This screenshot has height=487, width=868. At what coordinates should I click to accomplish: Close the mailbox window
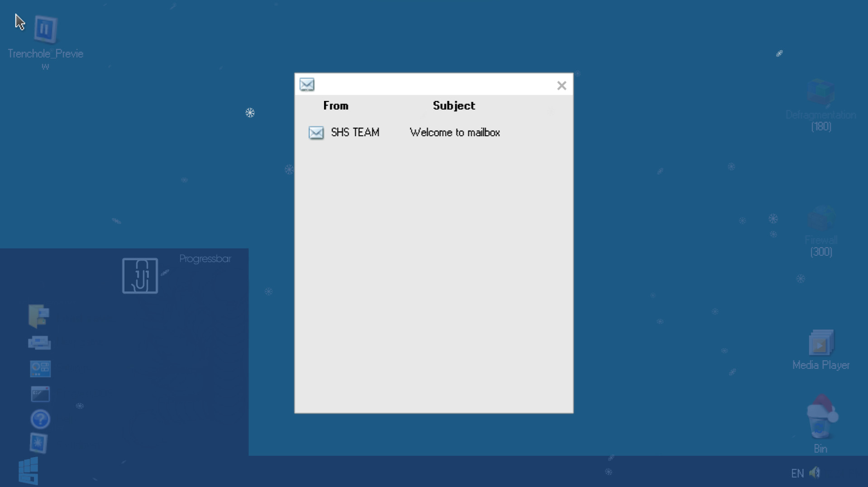(x=561, y=86)
